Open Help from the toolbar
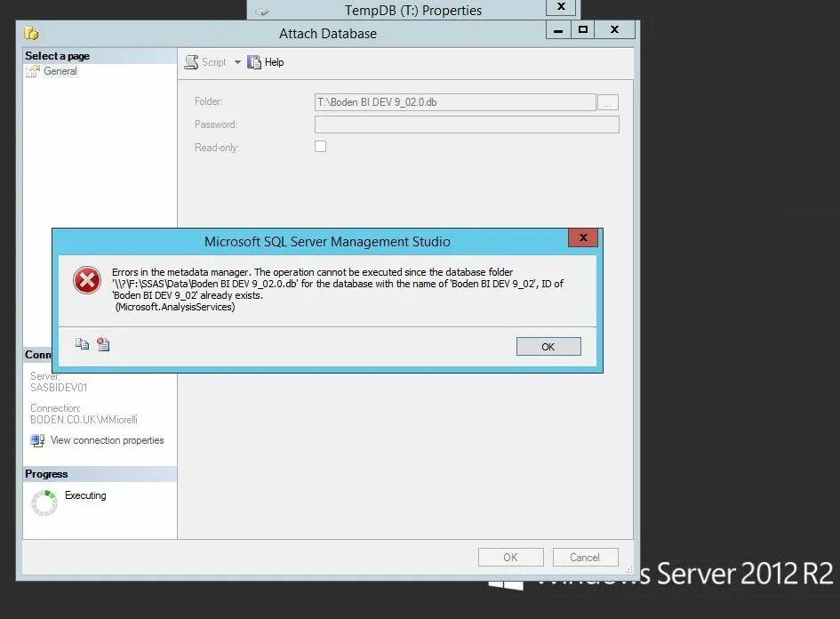This screenshot has height=619, width=840. point(265,61)
